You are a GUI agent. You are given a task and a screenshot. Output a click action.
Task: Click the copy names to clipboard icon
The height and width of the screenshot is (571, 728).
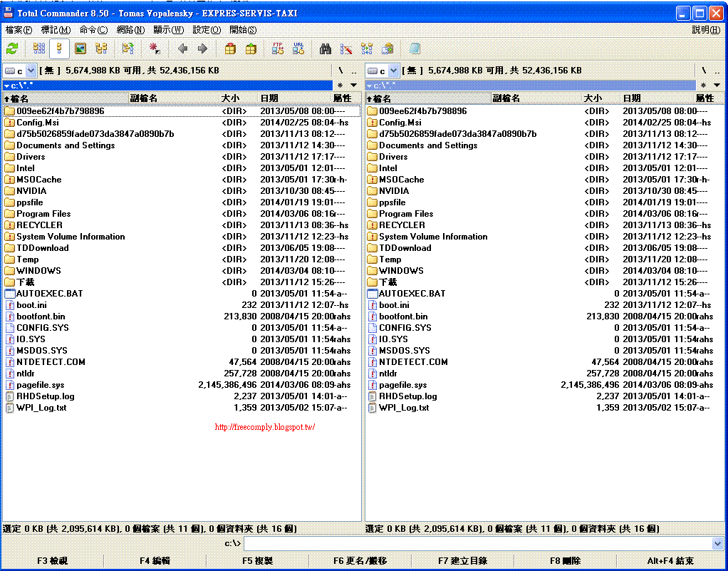coord(388,48)
